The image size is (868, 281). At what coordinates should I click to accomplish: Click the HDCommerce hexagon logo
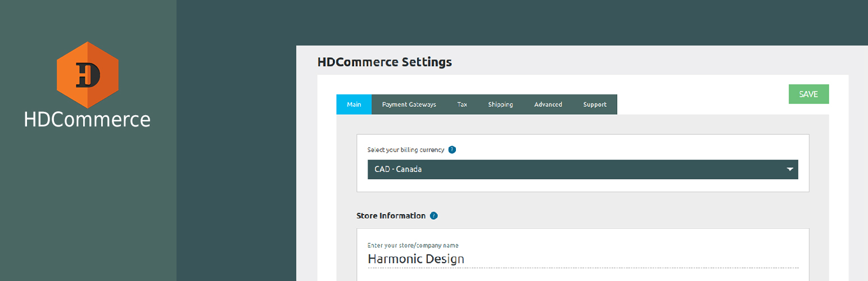[x=87, y=75]
